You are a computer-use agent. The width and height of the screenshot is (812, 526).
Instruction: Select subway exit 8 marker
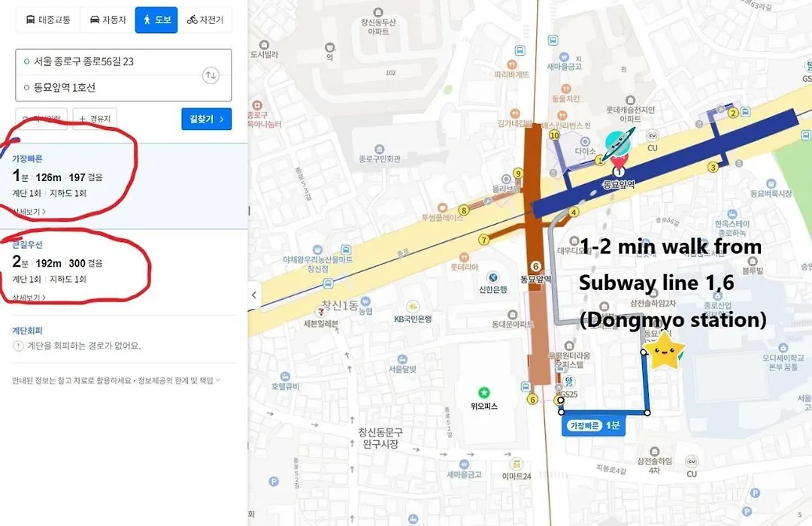[x=464, y=210]
